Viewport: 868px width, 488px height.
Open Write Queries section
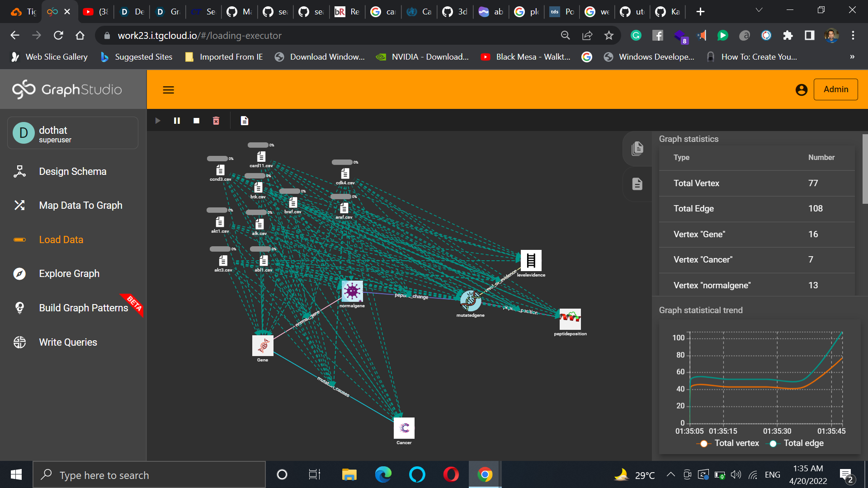pyautogui.click(x=68, y=343)
